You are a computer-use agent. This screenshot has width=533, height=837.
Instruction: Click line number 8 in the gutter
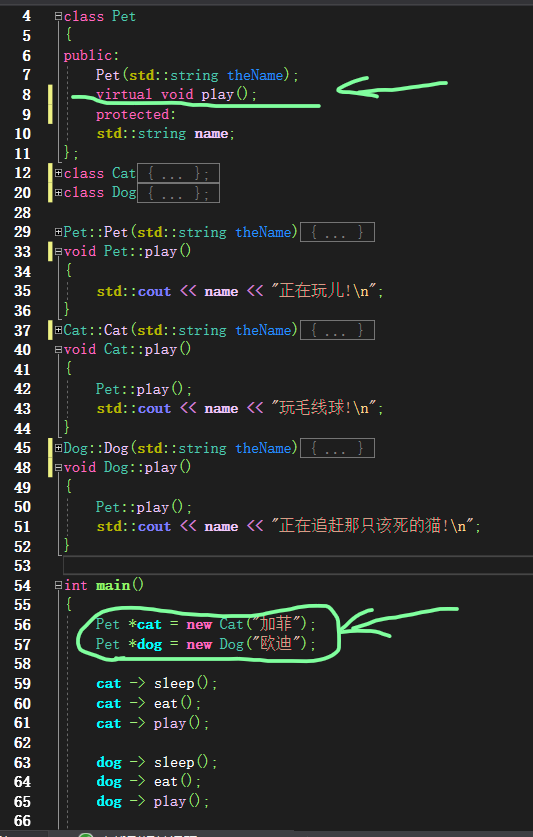pyautogui.click(x=27, y=94)
